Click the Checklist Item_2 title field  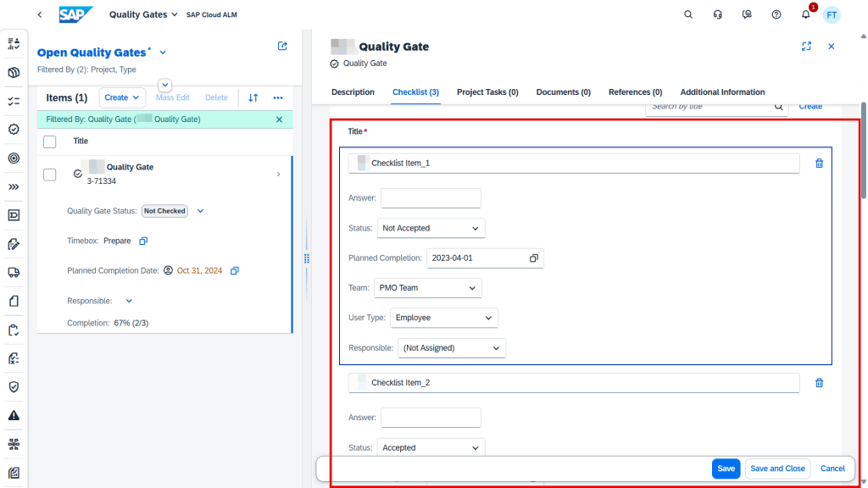[574, 383]
